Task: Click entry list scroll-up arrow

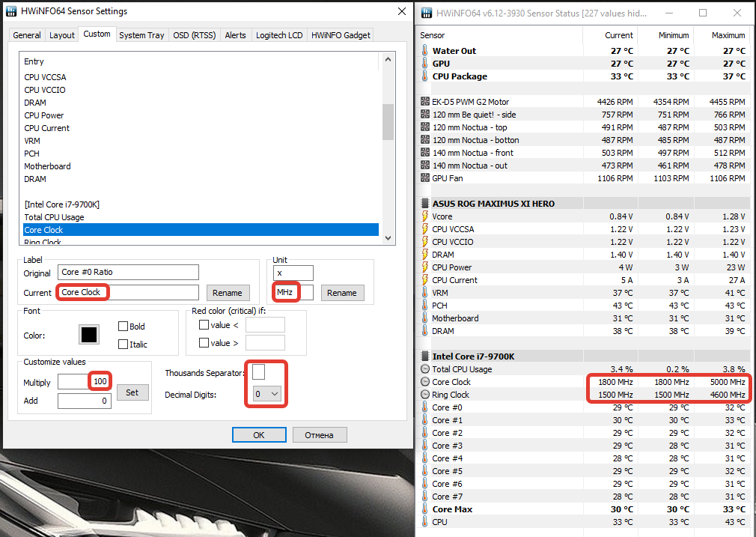Action: (388, 59)
